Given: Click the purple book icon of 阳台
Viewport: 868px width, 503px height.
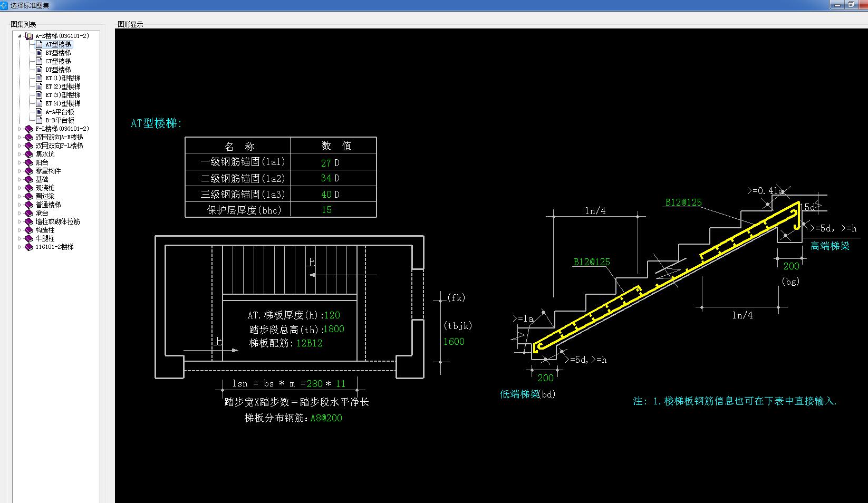Looking at the screenshot, I should click(x=29, y=162).
